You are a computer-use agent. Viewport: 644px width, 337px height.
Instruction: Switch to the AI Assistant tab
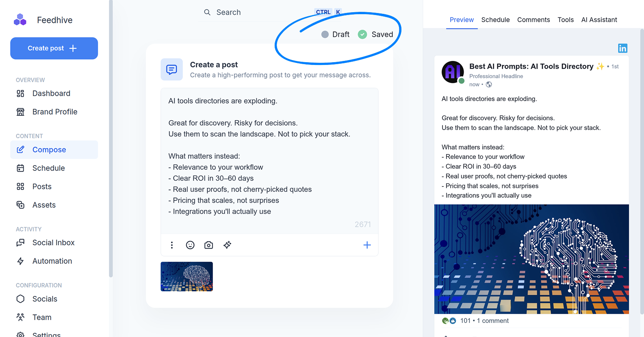click(599, 19)
